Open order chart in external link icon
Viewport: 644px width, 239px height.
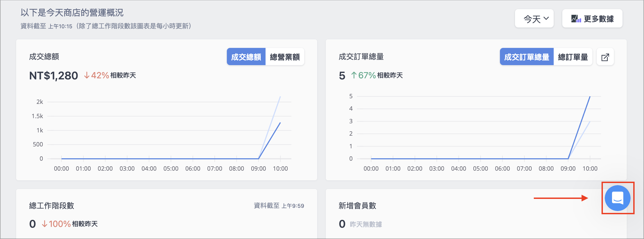605,57
